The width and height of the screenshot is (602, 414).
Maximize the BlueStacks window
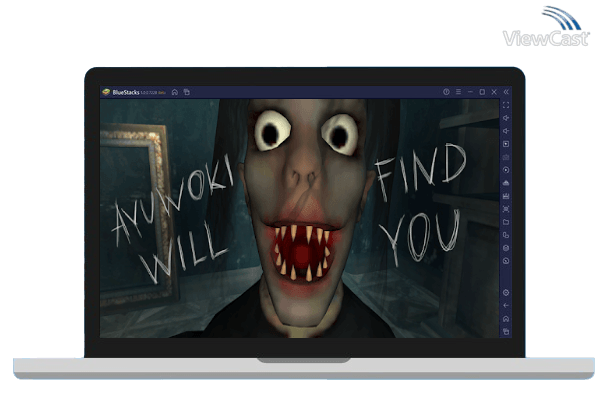(482, 92)
